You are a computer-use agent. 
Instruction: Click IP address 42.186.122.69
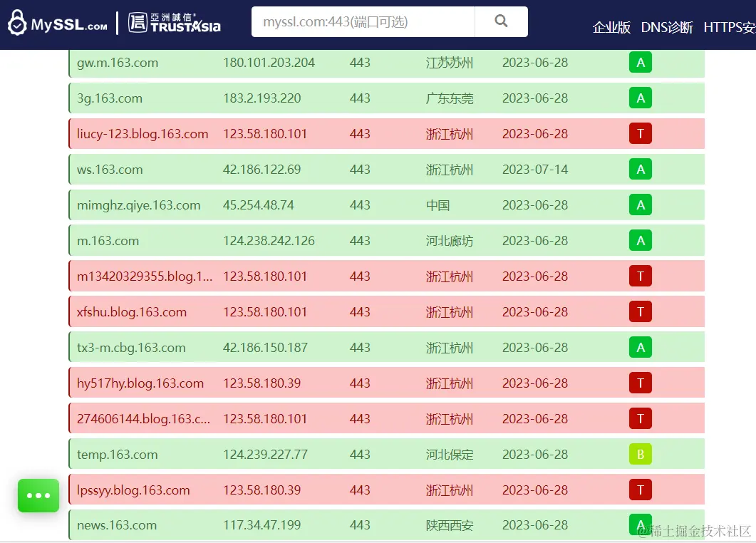262,170
